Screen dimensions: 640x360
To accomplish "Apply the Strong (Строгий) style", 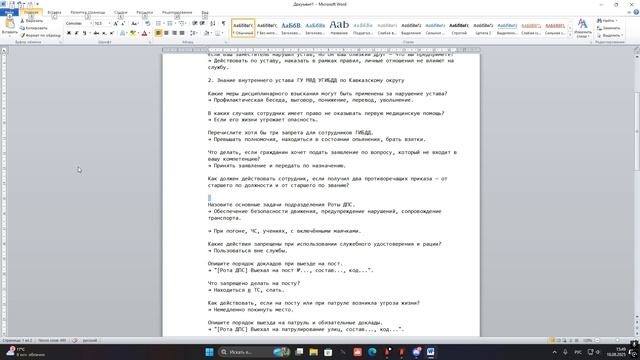I will point(459,28).
